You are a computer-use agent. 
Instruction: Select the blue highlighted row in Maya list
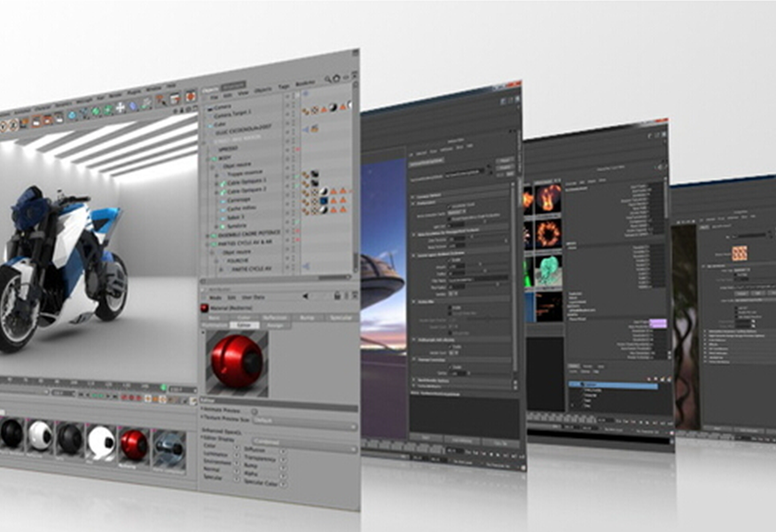[x=613, y=385]
